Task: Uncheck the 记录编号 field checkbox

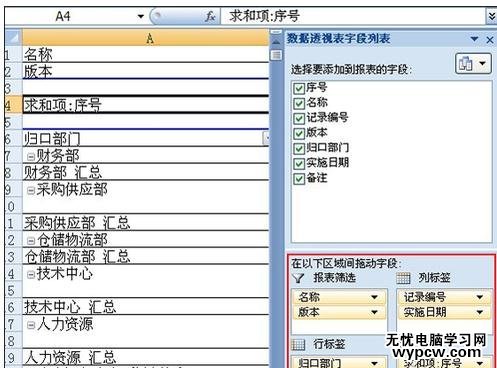Action: [299, 118]
